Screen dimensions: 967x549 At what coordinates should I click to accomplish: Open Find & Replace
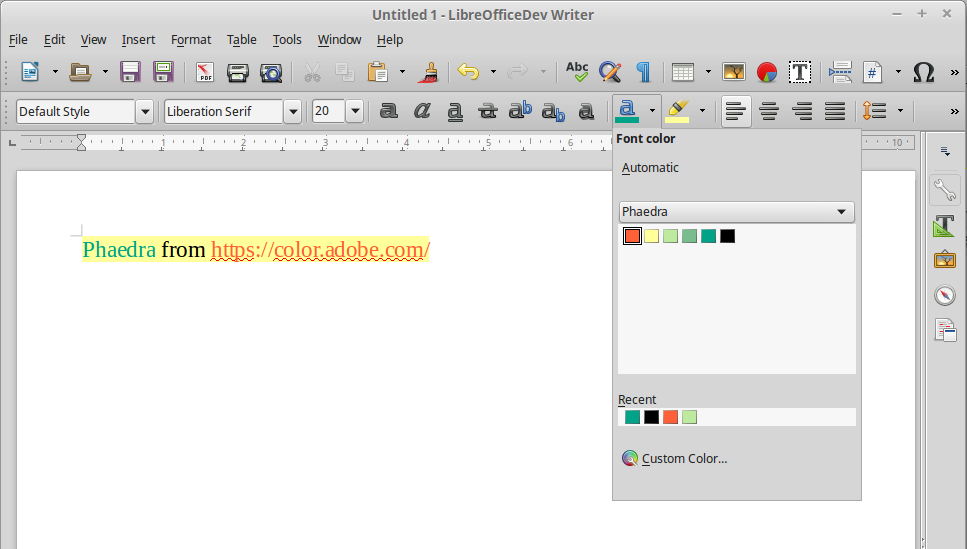610,72
